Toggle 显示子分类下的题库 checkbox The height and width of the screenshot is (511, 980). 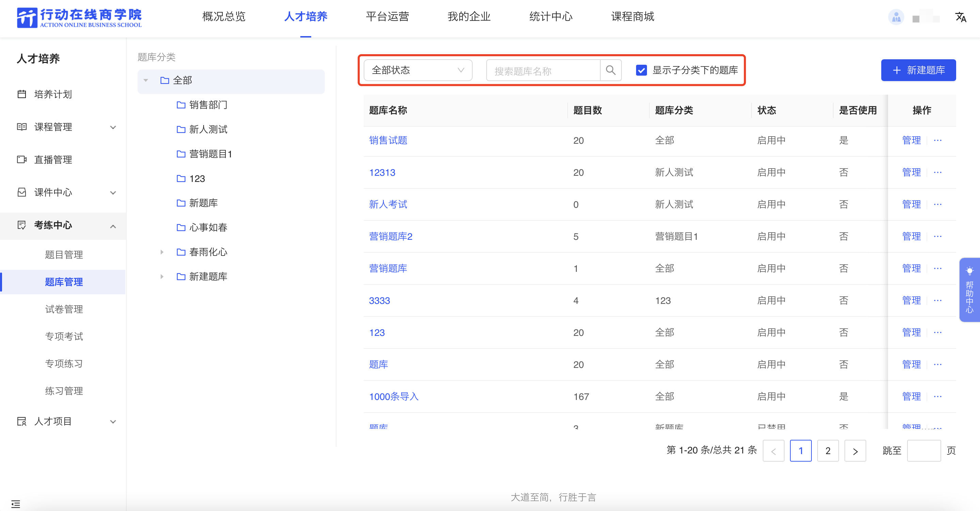pyautogui.click(x=642, y=70)
